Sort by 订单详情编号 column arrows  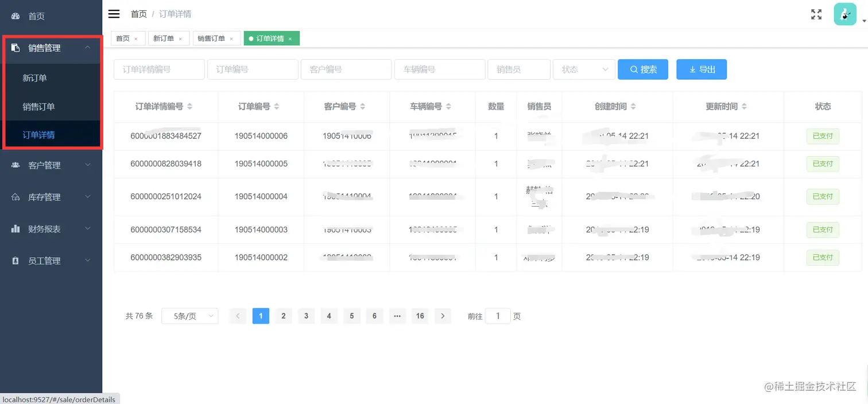190,107
